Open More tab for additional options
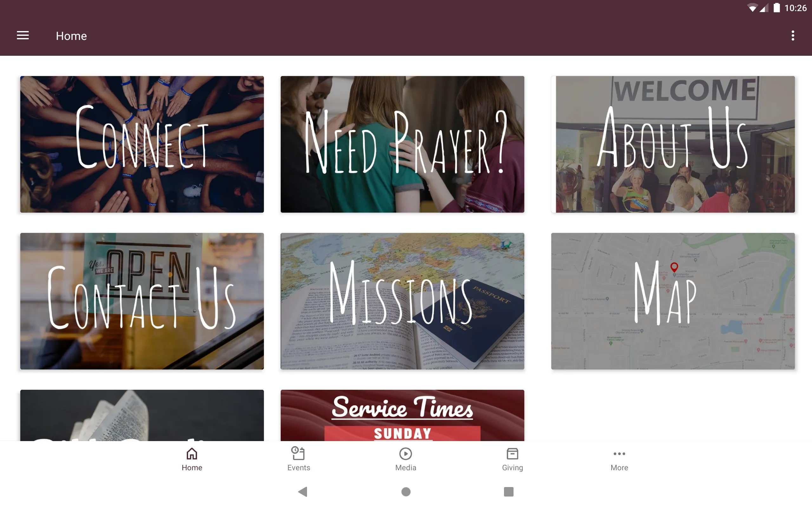 pos(619,459)
